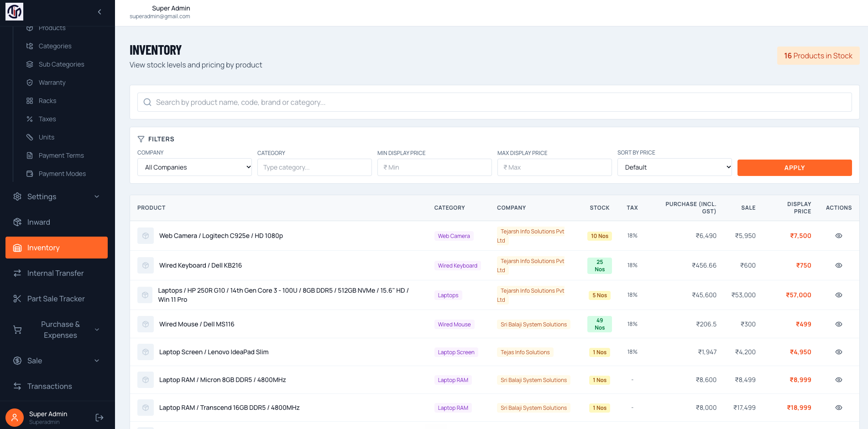Click the Settings gear icon
This screenshot has height=429, width=868.
pos(17,196)
